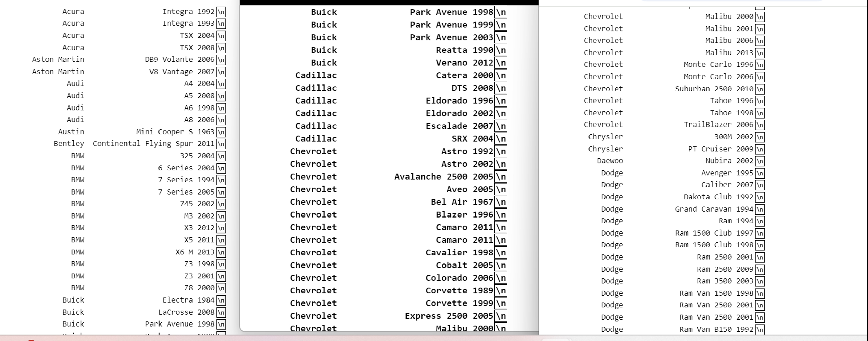Click the Chrysler PT Cruiser 2009 entry
The image size is (868, 341).
click(674, 149)
